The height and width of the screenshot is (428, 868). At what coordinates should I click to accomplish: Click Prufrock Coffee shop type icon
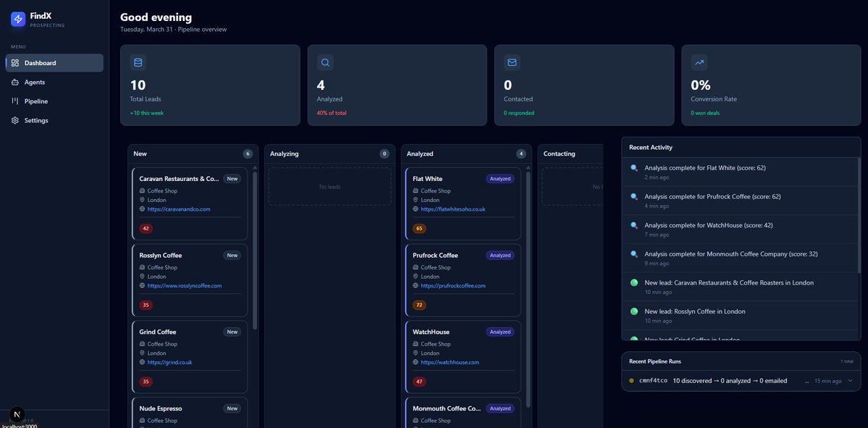[416, 267]
